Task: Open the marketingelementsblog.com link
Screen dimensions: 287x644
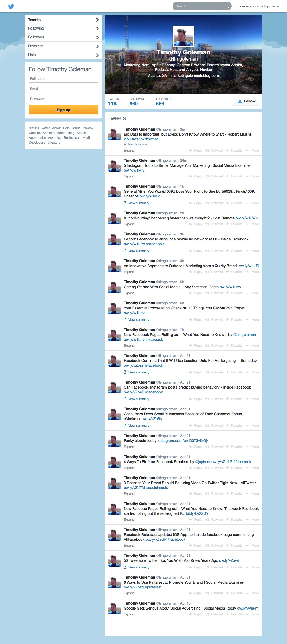Action: (x=195, y=76)
